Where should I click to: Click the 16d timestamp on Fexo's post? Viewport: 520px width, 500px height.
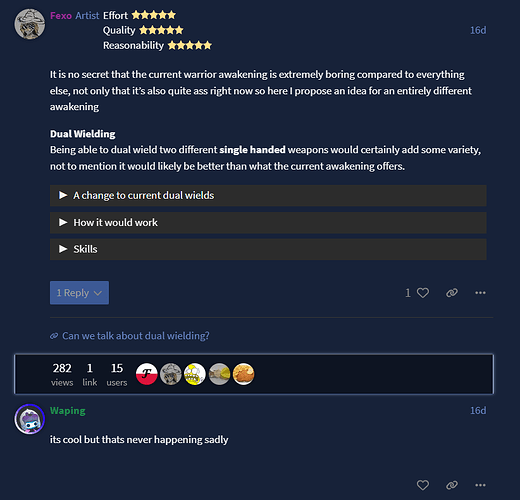[478, 30]
